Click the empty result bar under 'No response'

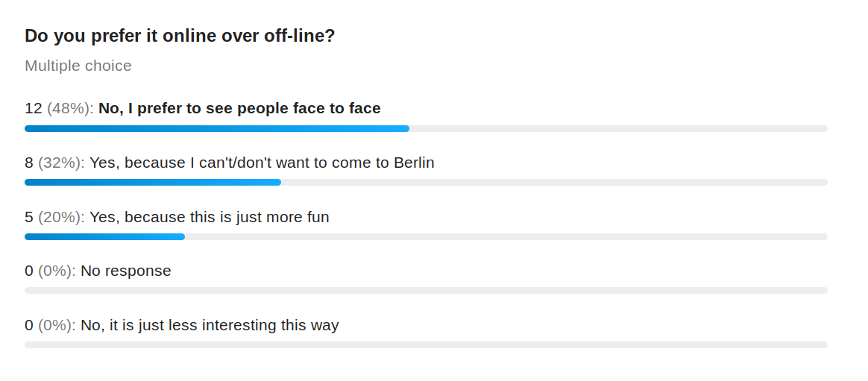(x=427, y=290)
